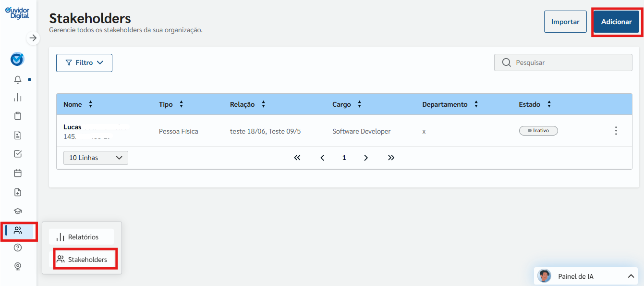Expand the Painel de IA chevron
This screenshot has height=286, width=644.
click(631, 276)
